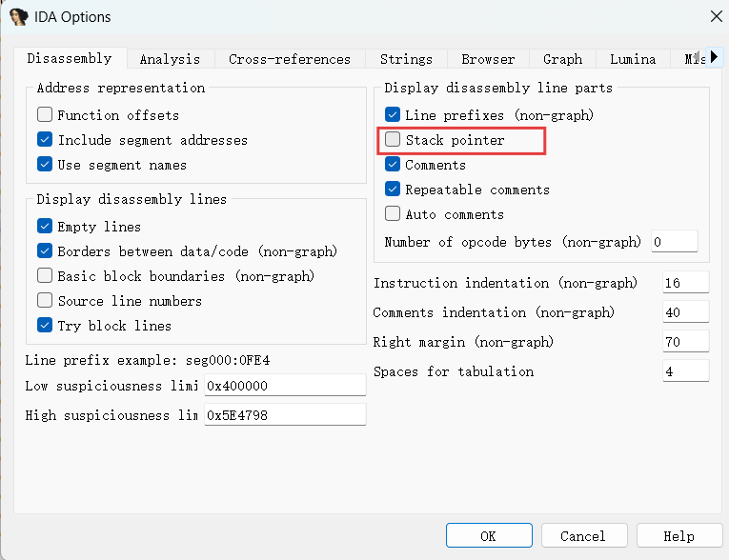Check the Source line numbers box

[x=45, y=301]
